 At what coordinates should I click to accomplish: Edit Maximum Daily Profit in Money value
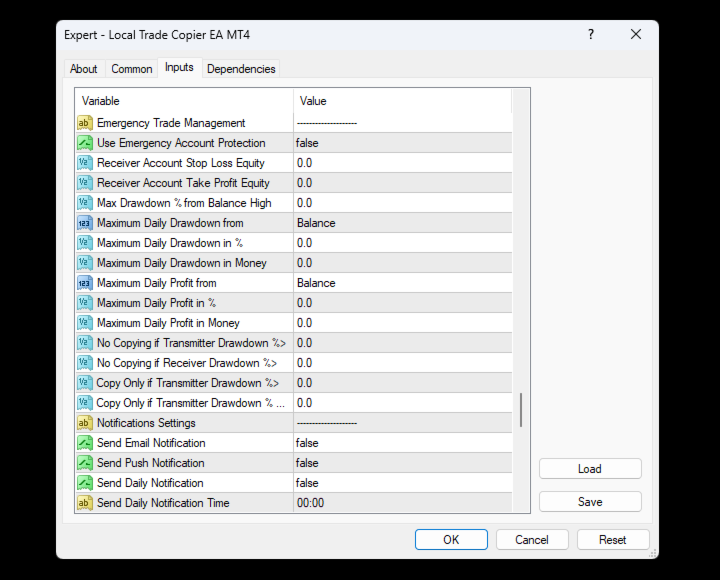pyautogui.click(x=402, y=323)
